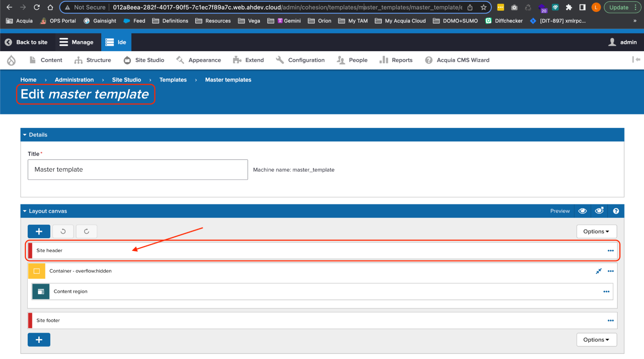Select the Site footer canvas row
The height and width of the screenshot is (359, 644).
[322, 321]
